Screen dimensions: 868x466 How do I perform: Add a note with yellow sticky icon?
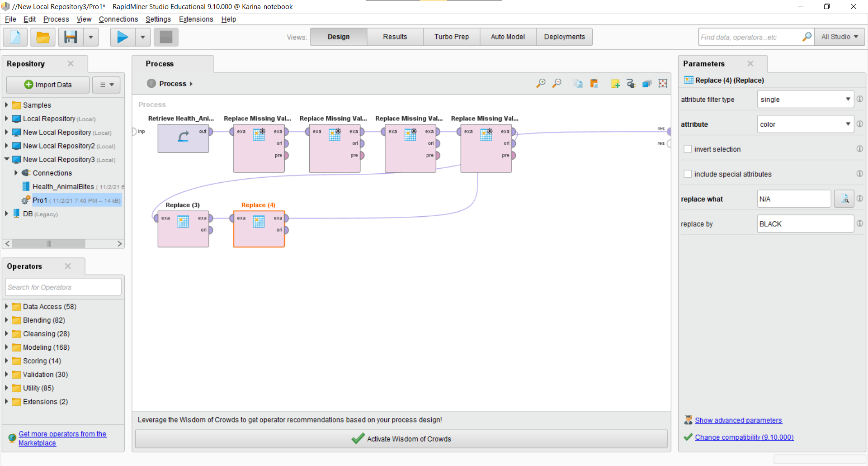pyautogui.click(x=615, y=83)
